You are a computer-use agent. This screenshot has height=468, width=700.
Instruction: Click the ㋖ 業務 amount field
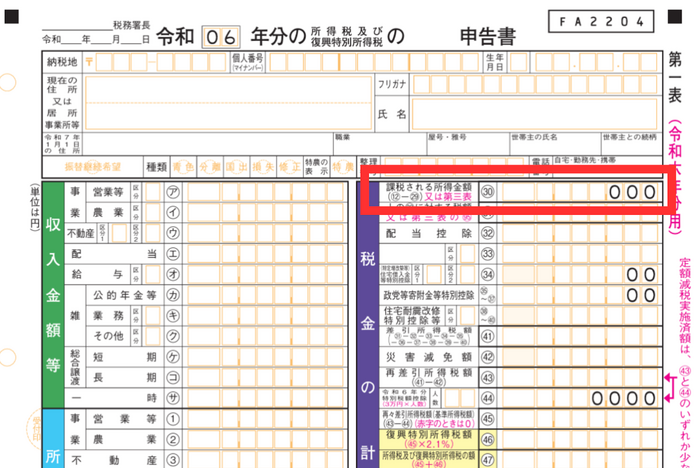(x=265, y=316)
